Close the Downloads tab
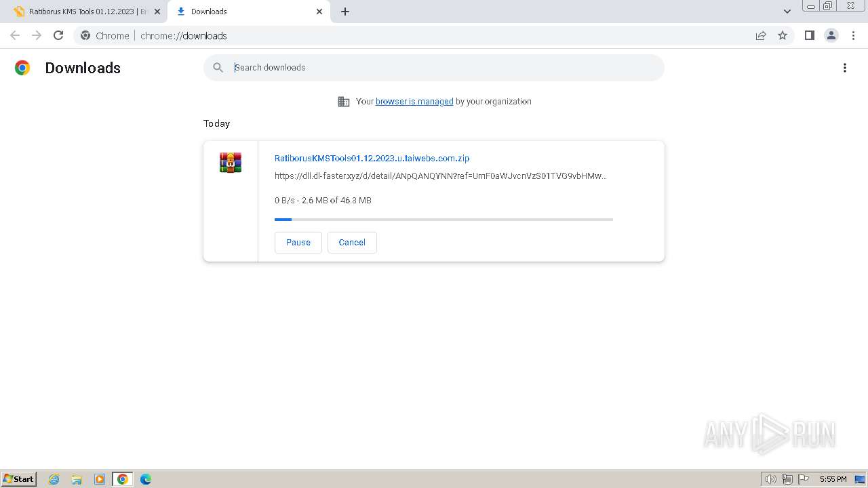The image size is (868, 488). [319, 12]
